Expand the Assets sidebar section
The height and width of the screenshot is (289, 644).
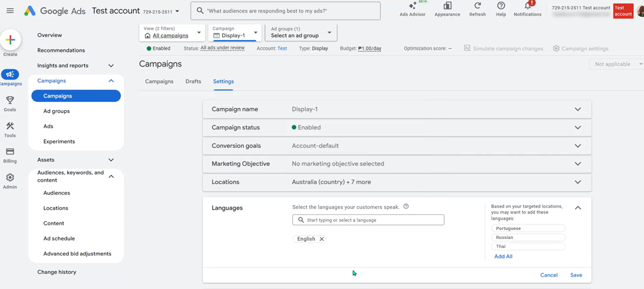(x=111, y=160)
